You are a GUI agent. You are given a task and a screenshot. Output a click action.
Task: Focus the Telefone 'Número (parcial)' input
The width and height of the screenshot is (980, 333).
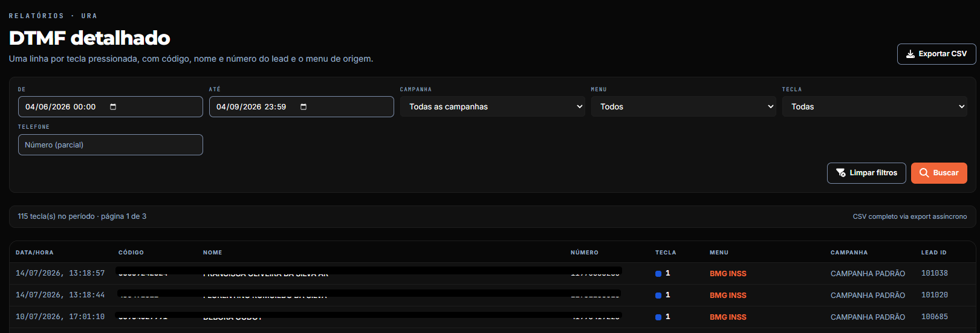111,144
